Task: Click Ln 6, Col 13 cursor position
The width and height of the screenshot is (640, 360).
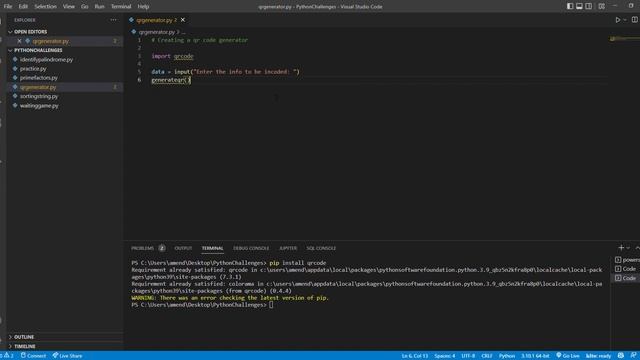Action: point(415,356)
